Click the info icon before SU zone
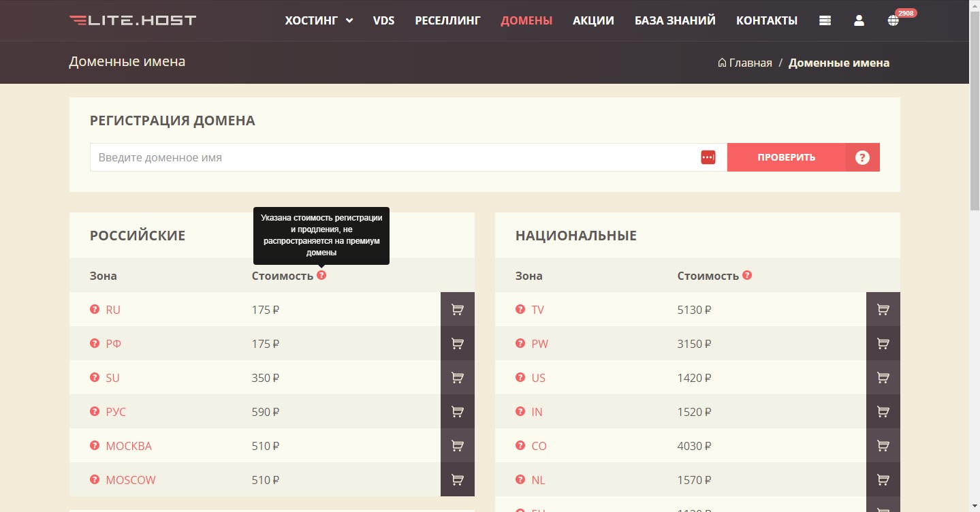980x512 pixels. tap(95, 377)
